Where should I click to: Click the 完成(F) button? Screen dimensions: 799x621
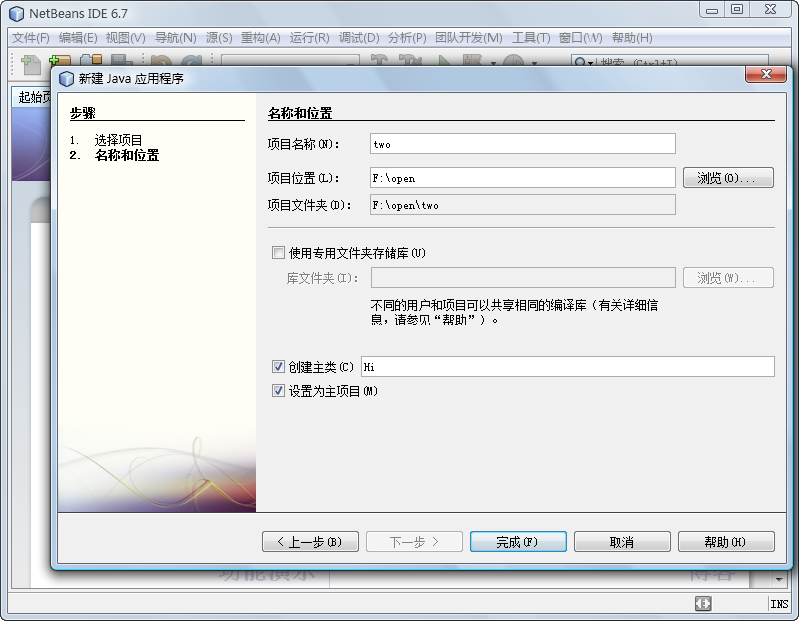coord(518,542)
